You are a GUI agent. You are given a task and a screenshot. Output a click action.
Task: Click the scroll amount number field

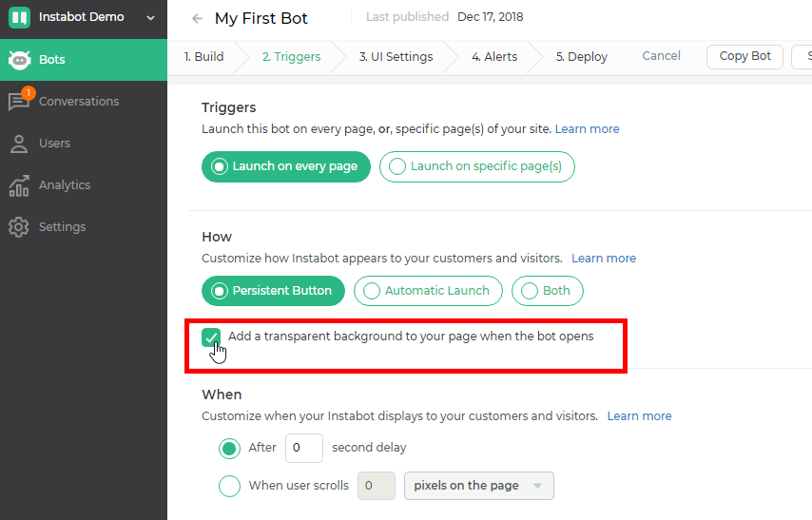[377, 486]
